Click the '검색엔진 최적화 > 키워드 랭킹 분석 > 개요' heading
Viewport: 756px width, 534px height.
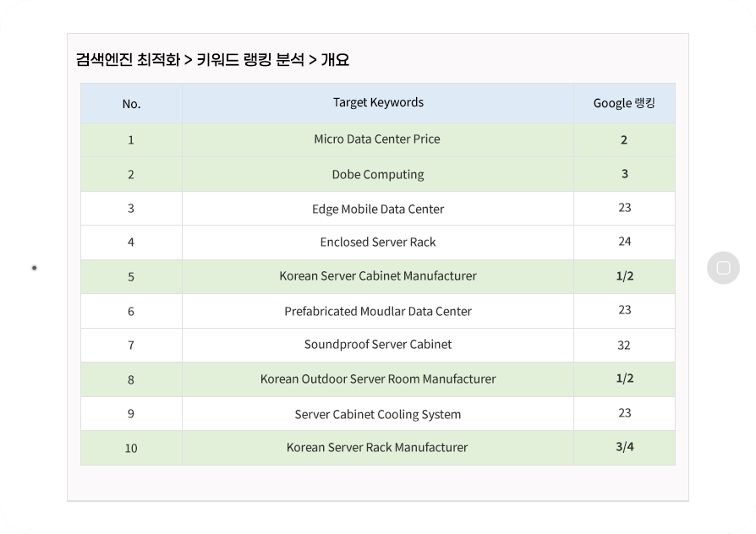(212, 60)
